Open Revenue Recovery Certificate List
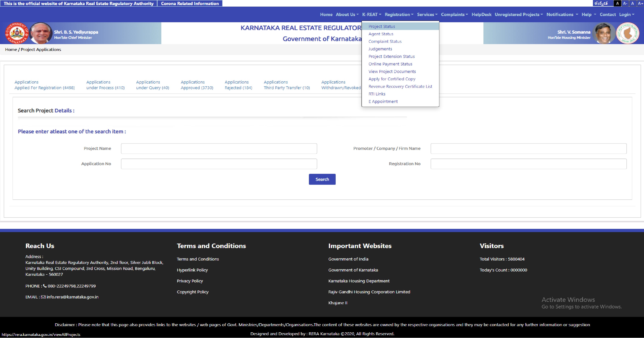Screen dimensions: 644x338 (400, 86)
